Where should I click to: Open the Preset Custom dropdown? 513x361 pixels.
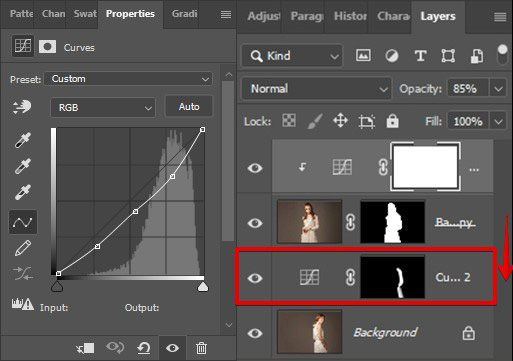tap(128, 79)
